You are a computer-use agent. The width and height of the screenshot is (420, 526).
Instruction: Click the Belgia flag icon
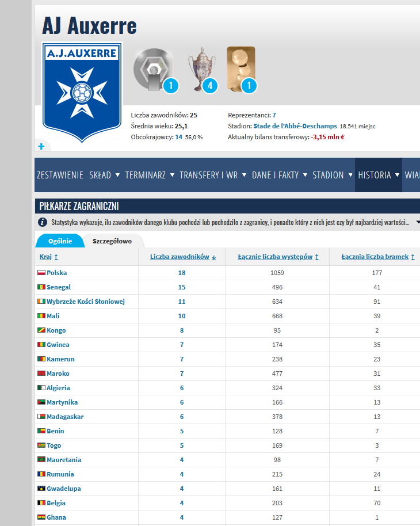41,503
